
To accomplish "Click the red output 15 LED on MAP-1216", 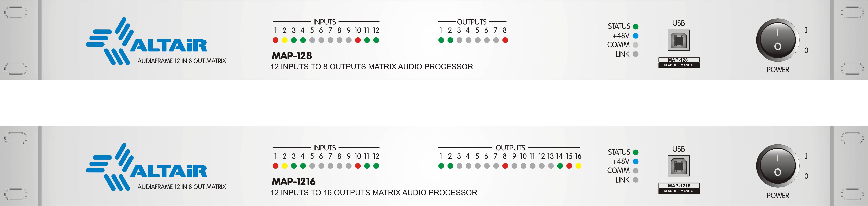I will 569,166.
